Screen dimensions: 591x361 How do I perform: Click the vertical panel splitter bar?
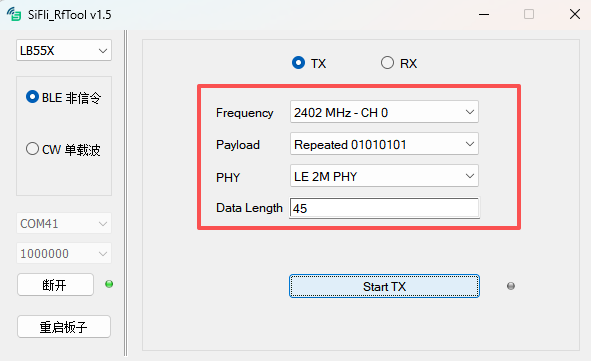point(126,193)
